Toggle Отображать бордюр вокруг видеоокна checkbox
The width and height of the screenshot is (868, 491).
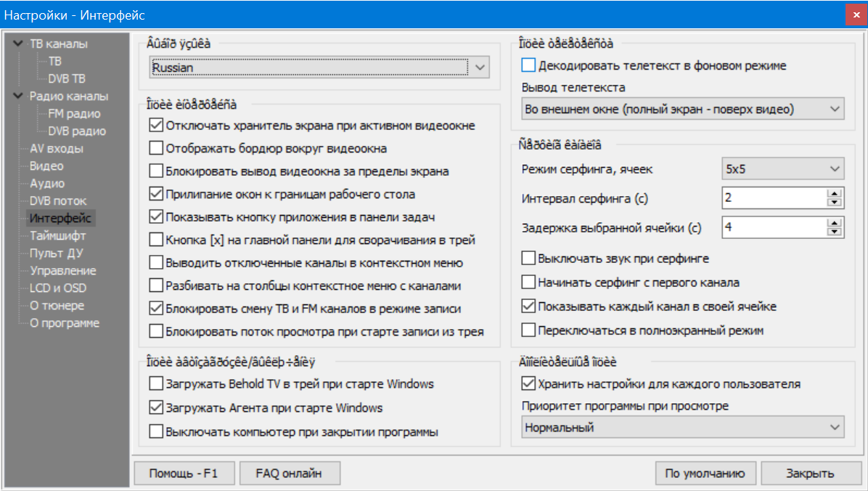click(155, 148)
